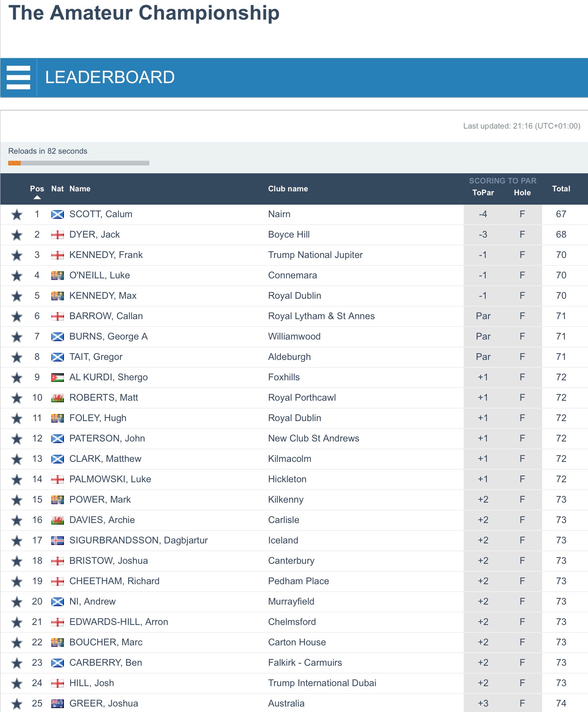Image resolution: width=588 pixels, height=712 pixels.
Task: Sort by the Total column header
Action: point(561,189)
